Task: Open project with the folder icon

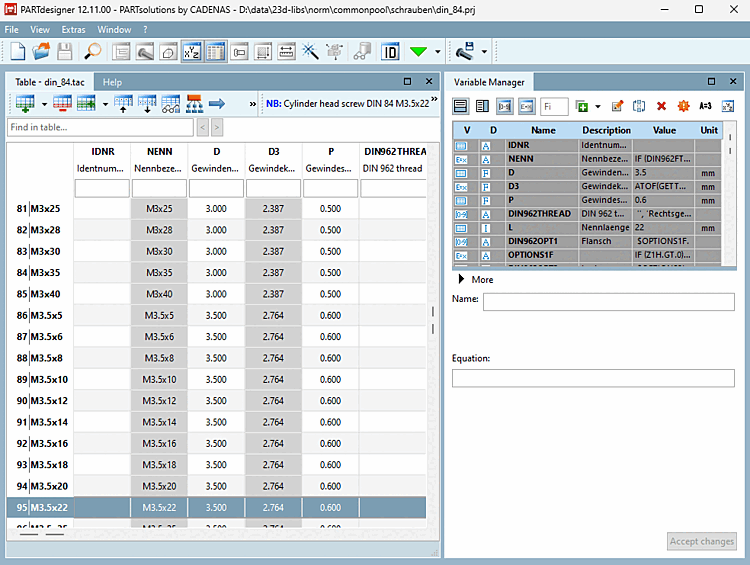Action: [x=41, y=51]
